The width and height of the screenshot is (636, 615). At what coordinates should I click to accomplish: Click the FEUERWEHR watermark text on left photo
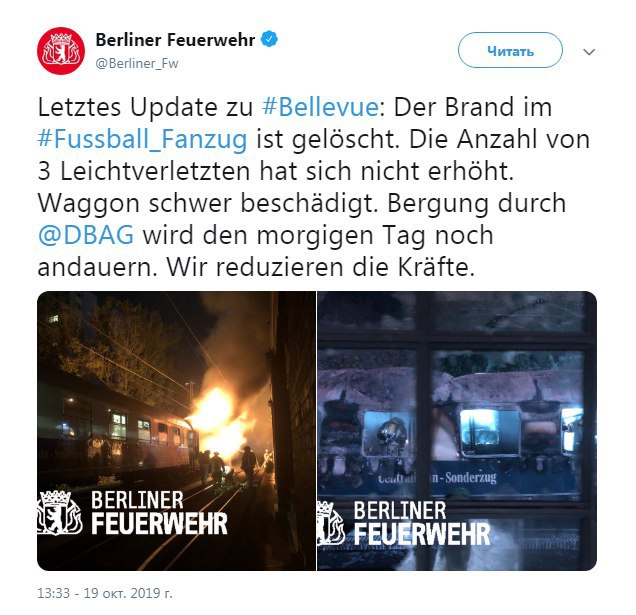(159, 524)
